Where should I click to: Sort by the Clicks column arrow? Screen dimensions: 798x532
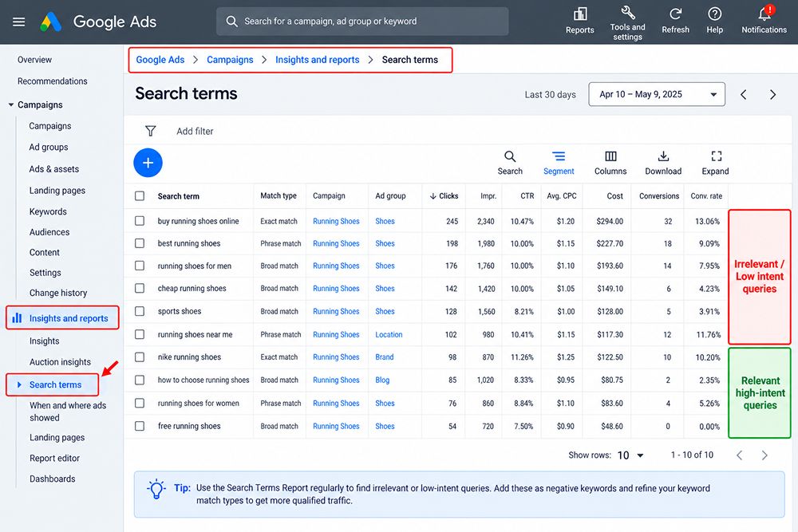pyautogui.click(x=433, y=196)
